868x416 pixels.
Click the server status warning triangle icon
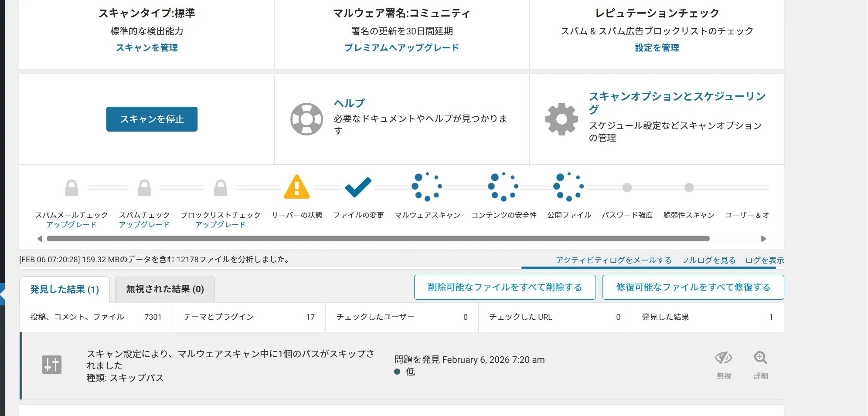[296, 187]
